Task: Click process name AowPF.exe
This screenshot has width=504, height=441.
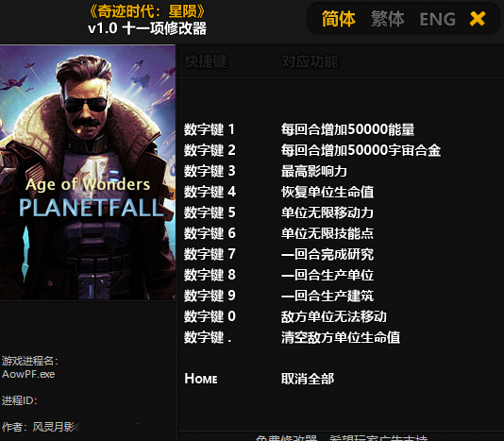Action: [x=28, y=374]
